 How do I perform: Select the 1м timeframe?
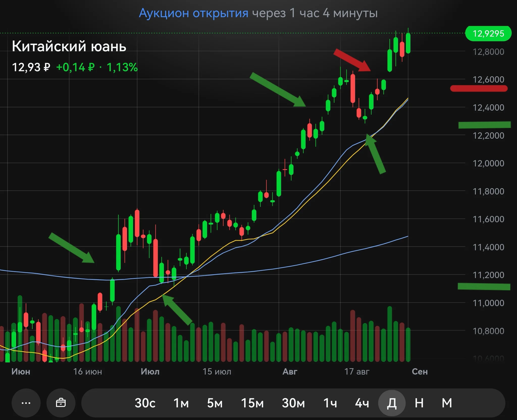(x=181, y=403)
